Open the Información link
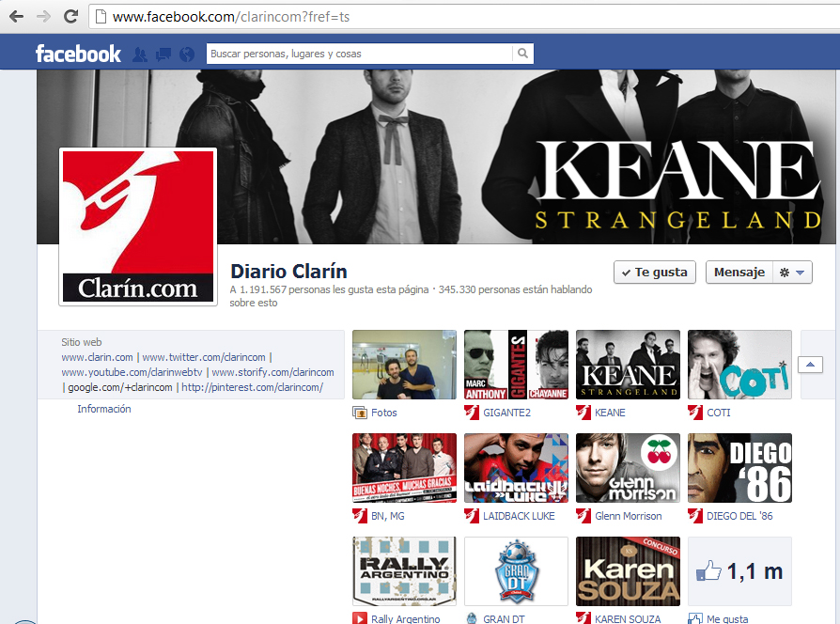This screenshot has width=840, height=624. 104,409
